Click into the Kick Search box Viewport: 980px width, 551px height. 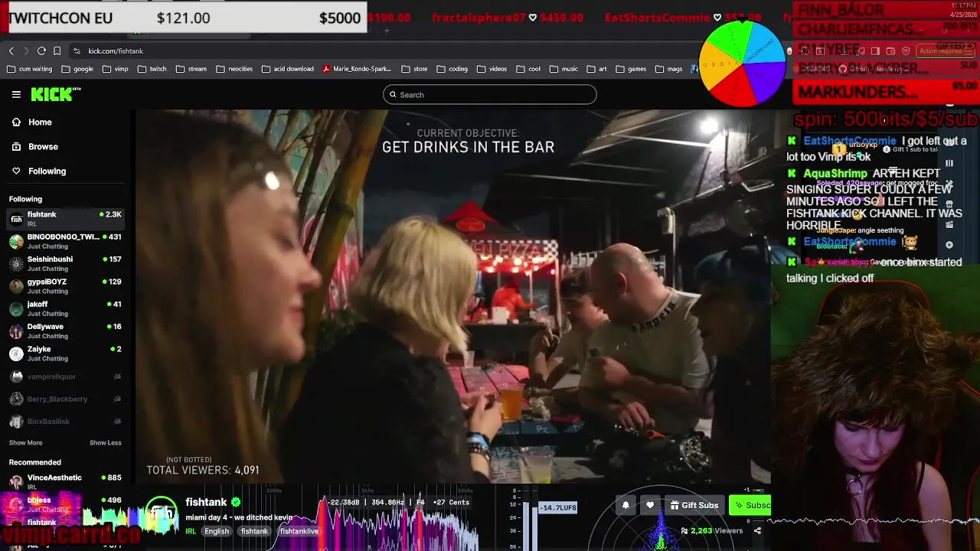pyautogui.click(x=489, y=95)
